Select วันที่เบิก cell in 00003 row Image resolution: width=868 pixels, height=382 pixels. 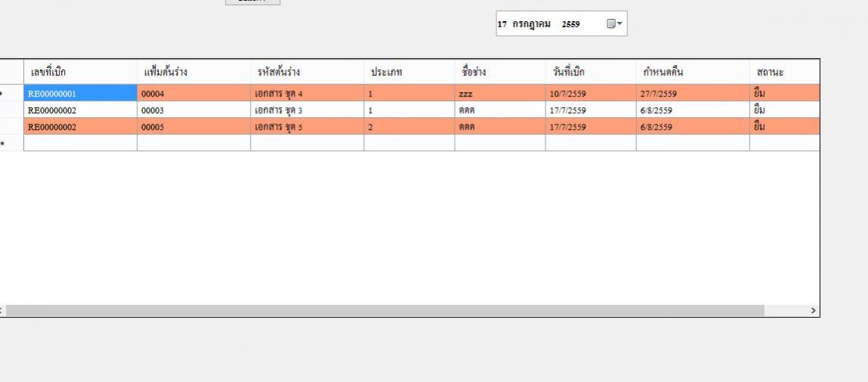pos(591,109)
